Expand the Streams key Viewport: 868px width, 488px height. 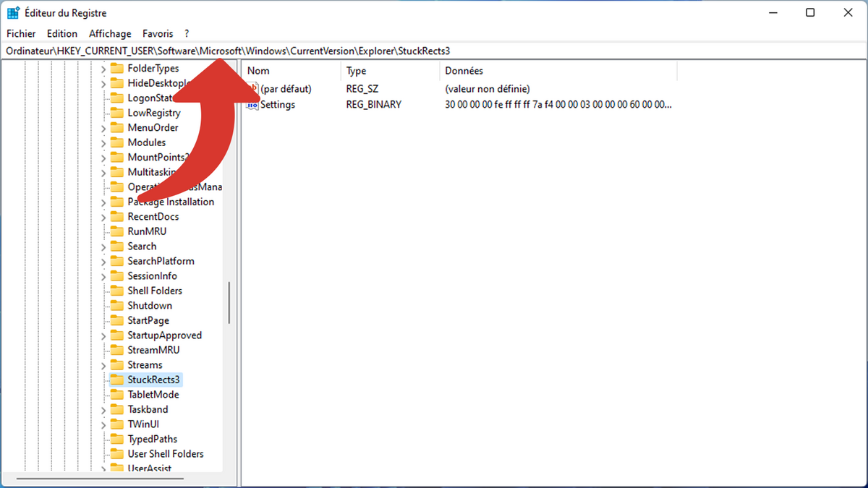pyautogui.click(x=103, y=365)
